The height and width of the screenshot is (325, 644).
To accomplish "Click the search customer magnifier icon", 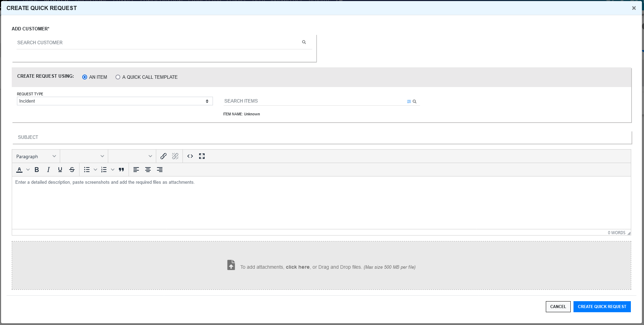I will (304, 42).
